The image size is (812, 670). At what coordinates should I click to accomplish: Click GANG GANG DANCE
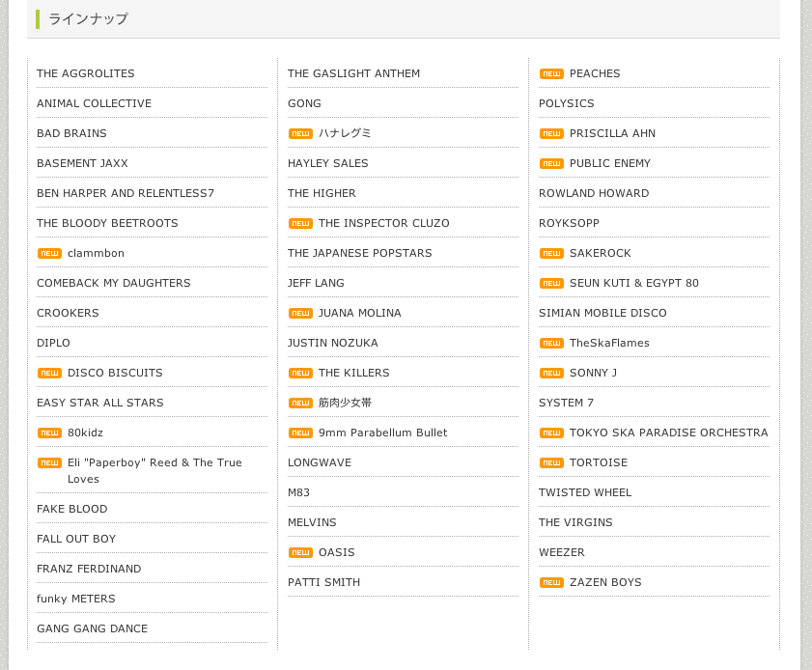pos(92,628)
